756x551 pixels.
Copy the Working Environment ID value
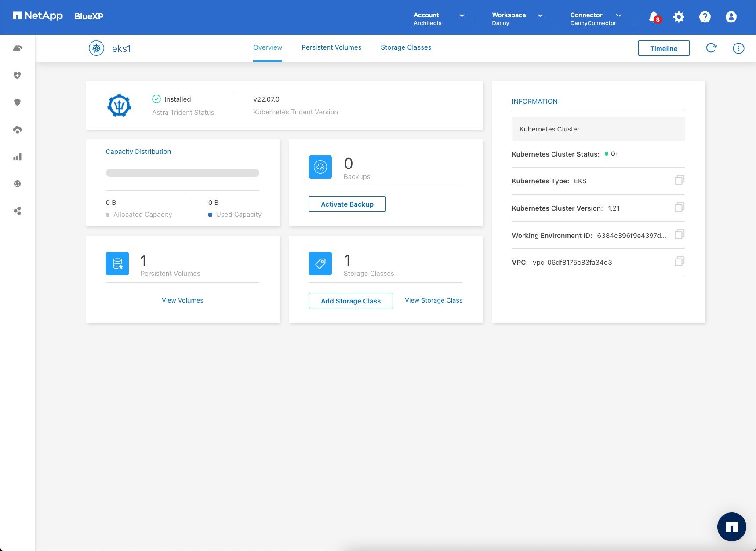(x=679, y=234)
